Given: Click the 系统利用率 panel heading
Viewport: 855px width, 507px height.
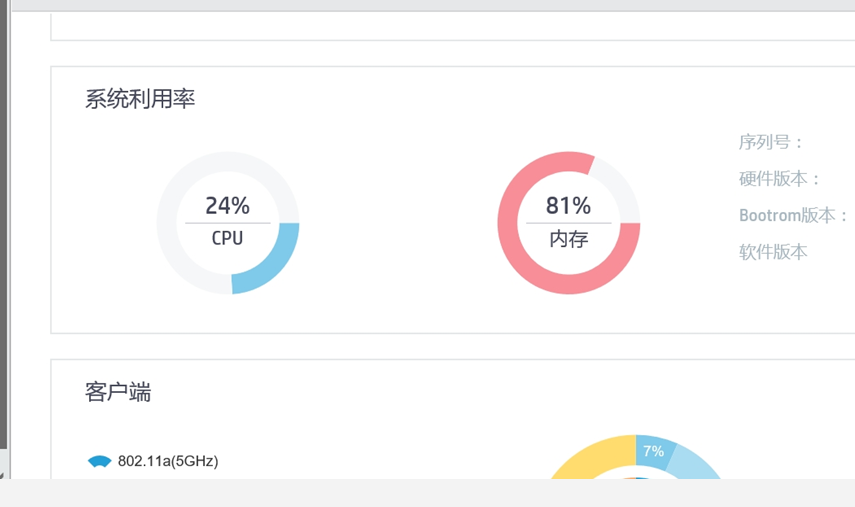Looking at the screenshot, I should [x=140, y=99].
